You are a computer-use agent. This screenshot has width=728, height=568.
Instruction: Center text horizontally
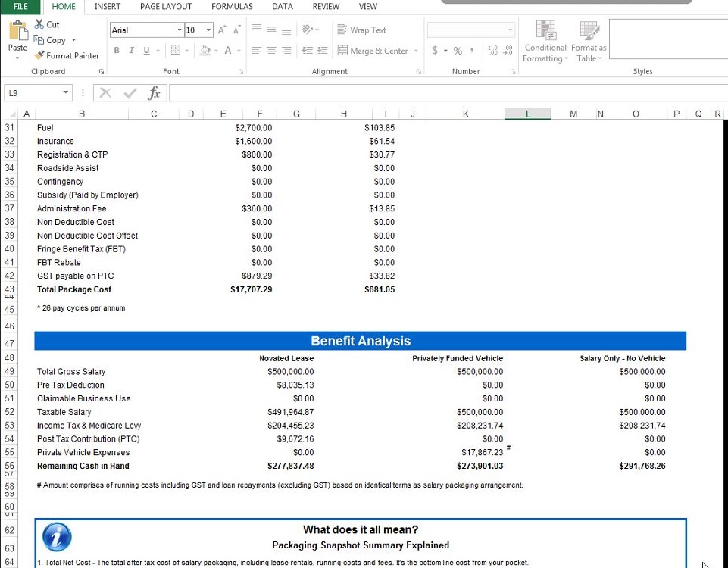[272, 51]
